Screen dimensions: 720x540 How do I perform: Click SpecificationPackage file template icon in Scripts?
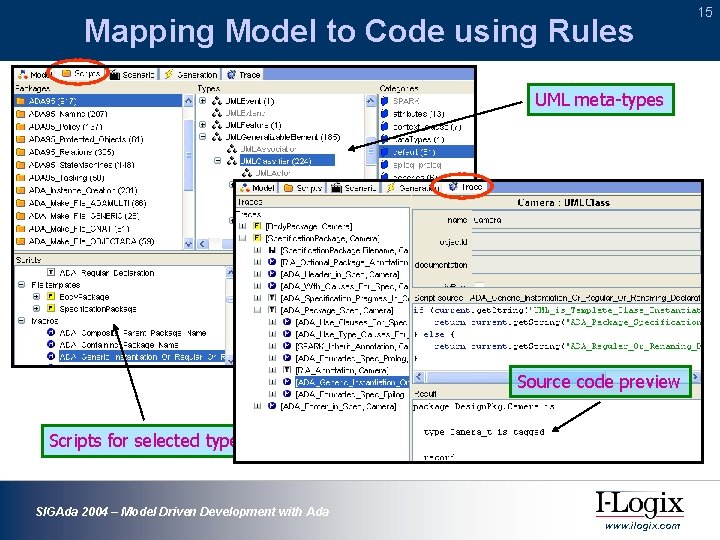pos(51,308)
